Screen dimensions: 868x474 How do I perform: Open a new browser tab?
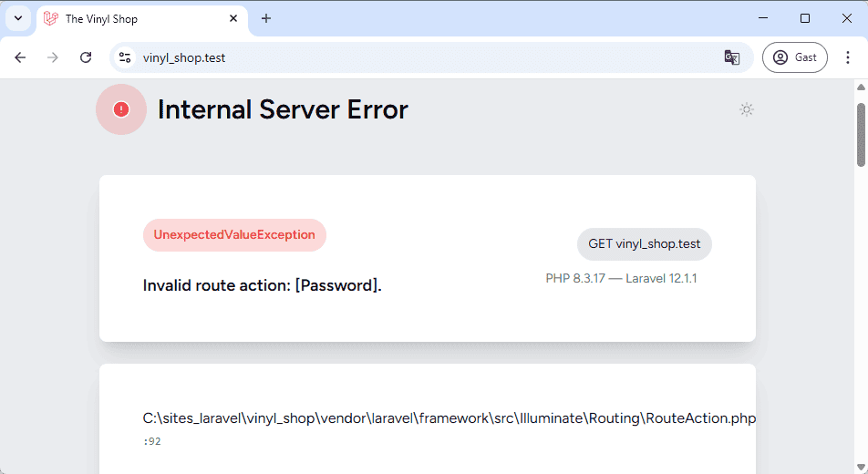(266, 19)
